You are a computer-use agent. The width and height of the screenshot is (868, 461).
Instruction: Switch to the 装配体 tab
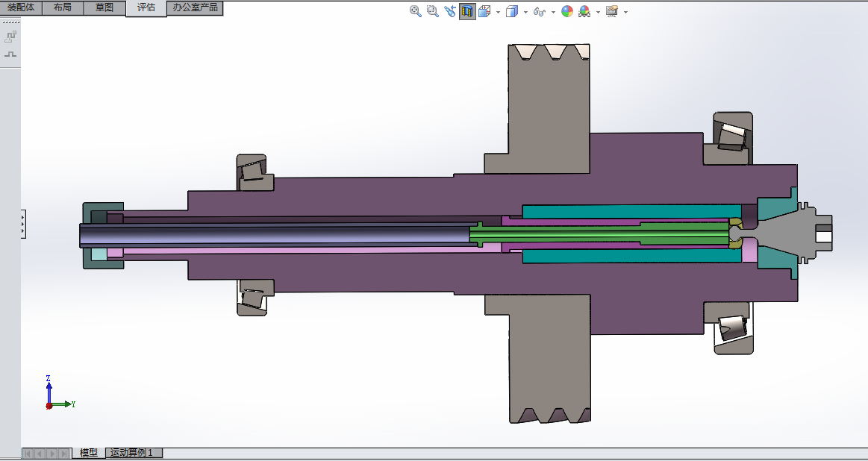(21, 7)
